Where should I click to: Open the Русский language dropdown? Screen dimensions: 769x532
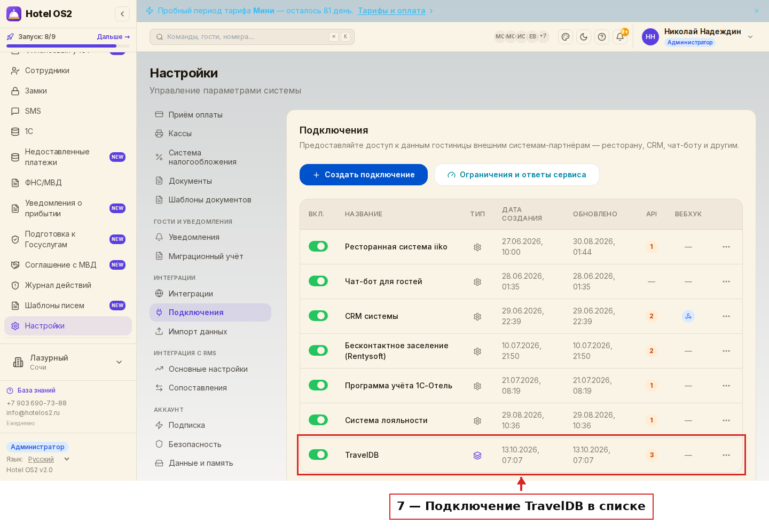[x=49, y=459]
